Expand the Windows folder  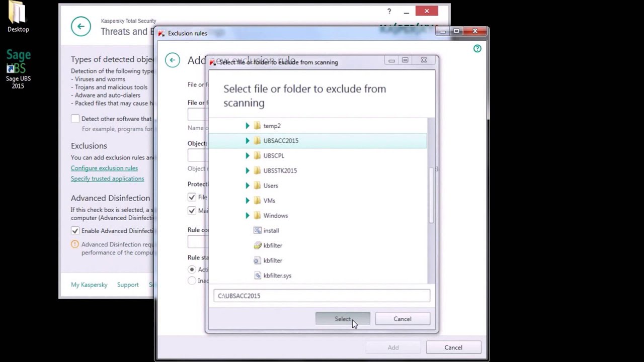247,216
